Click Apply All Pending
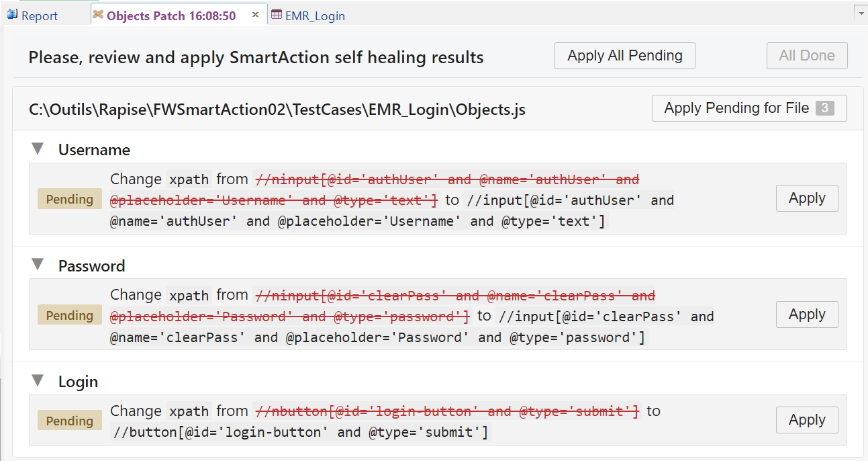This screenshot has height=461, width=868. 624,55
